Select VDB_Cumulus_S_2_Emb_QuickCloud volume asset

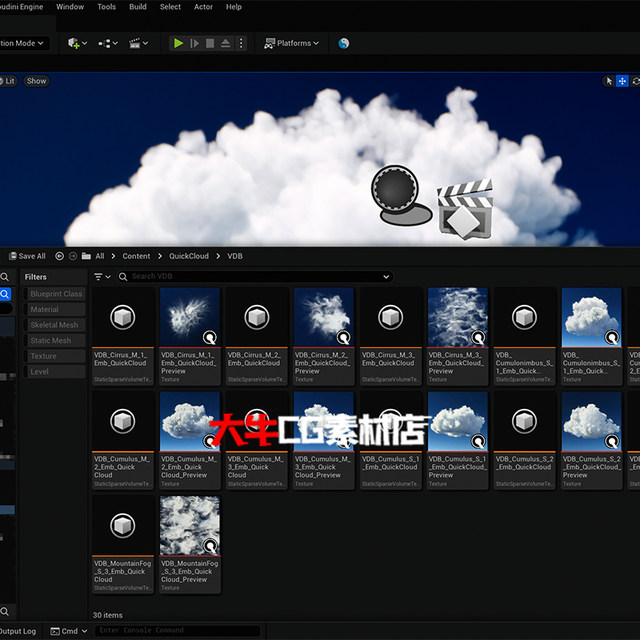click(524, 440)
